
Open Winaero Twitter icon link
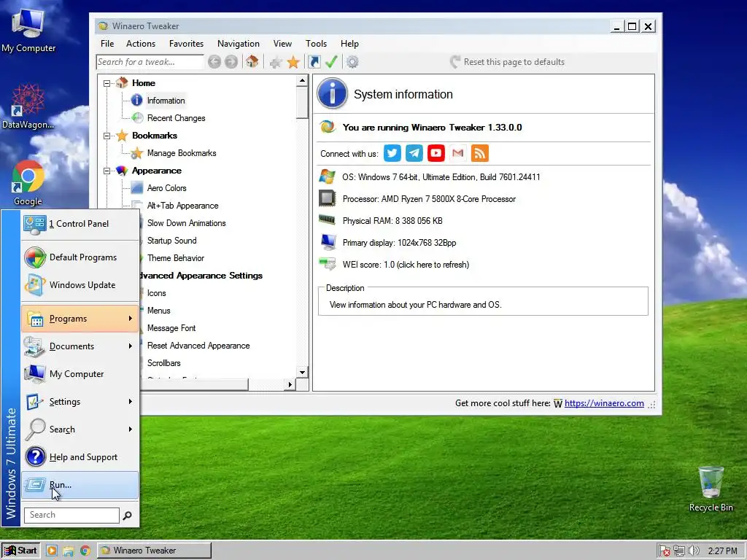(x=392, y=153)
